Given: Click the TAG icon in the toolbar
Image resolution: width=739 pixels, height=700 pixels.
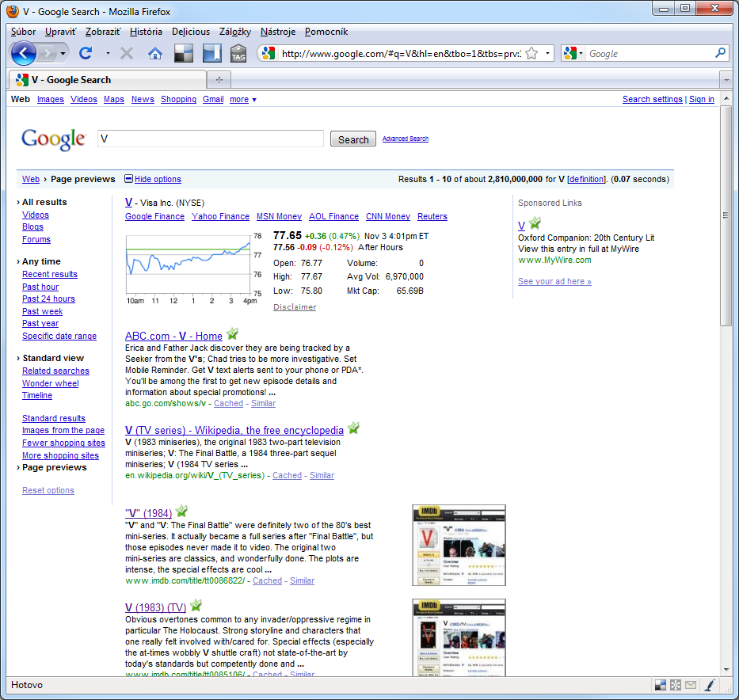Looking at the screenshot, I should click(x=238, y=54).
